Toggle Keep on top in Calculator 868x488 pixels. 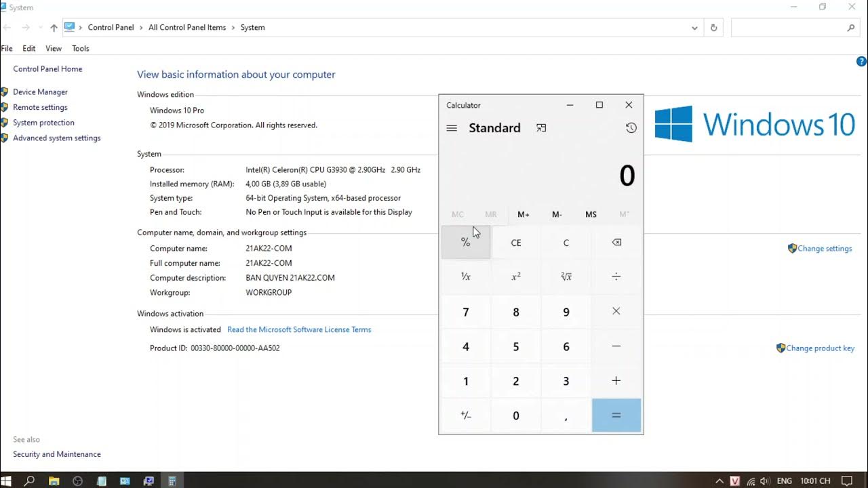click(541, 128)
